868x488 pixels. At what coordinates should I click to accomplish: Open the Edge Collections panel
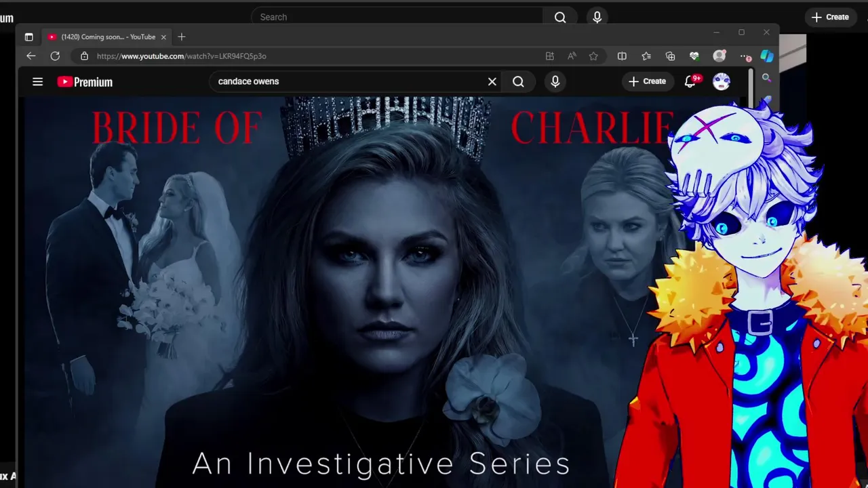pos(671,56)
